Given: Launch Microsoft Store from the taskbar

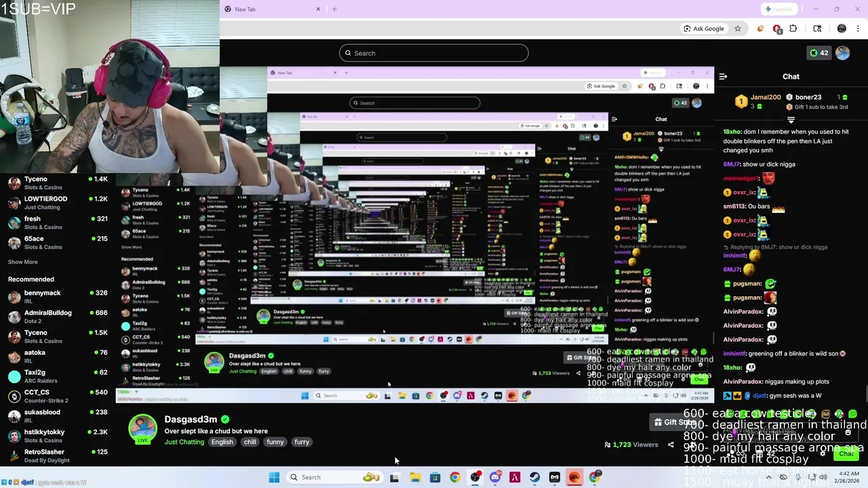Looking at the screenshot, I should (435, 477).
